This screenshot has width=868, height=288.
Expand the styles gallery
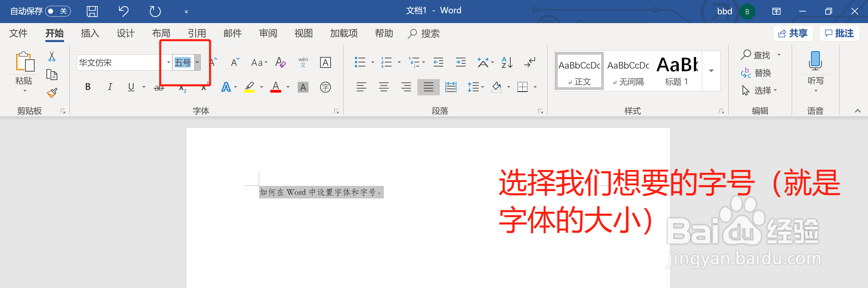pos(711,71)
